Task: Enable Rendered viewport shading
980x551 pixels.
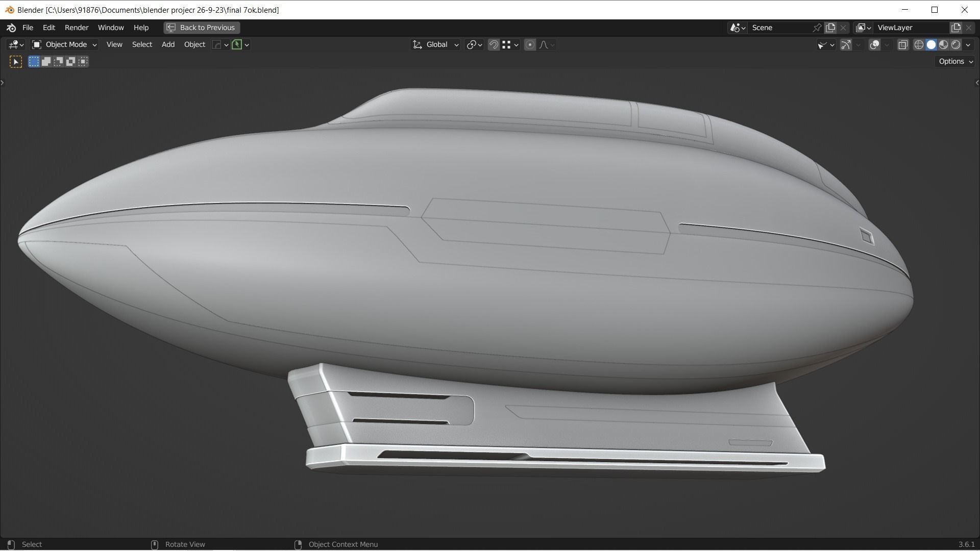Action: (956, 45)
